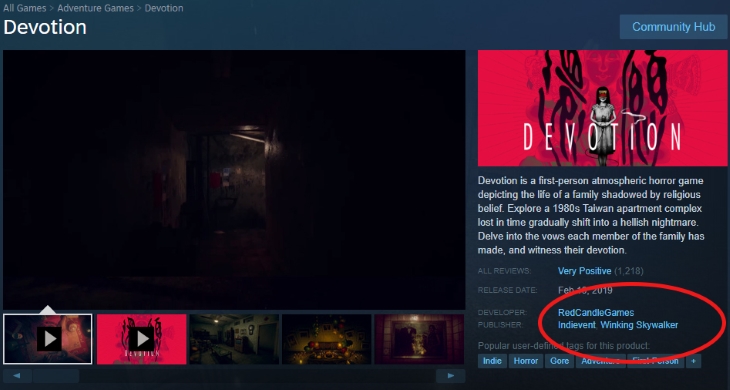Add a tag with plus button
The width and height of the screenshot is (730, 390).
point(693,361)
